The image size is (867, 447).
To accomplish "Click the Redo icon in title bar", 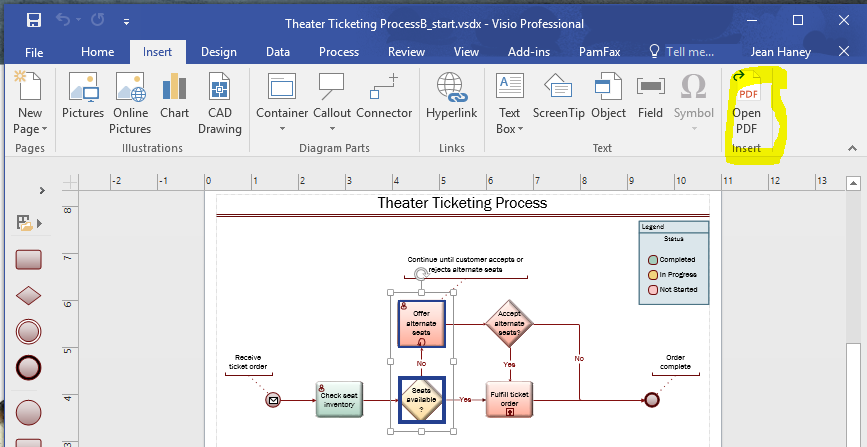I will coord(97,21).
